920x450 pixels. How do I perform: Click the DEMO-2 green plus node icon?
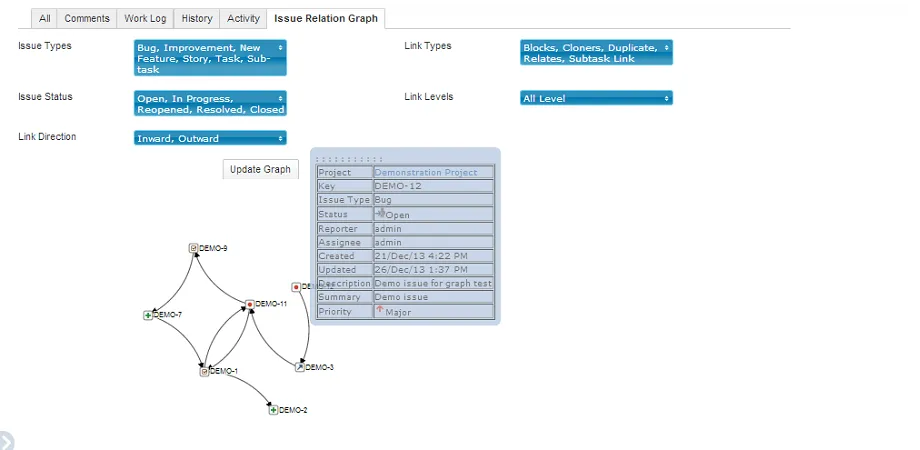tap(273, 410)
